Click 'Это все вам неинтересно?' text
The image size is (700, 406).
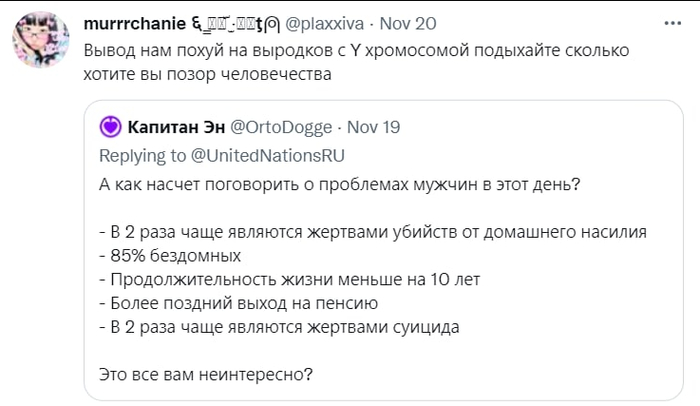pos(206,375)
